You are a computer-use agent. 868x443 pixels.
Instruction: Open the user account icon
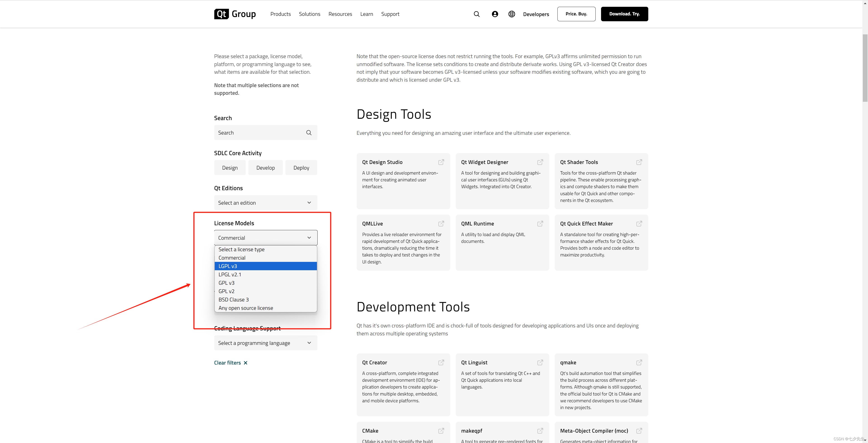click(x=495, y=14)
